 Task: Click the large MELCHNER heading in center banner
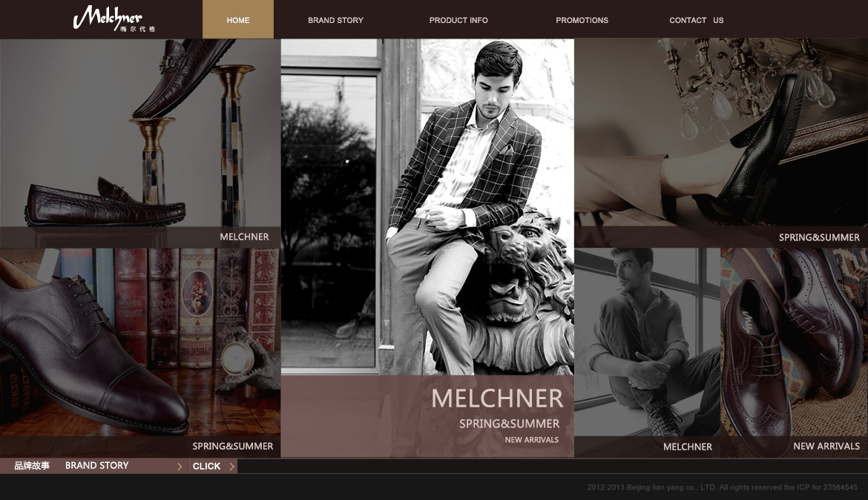497,398
